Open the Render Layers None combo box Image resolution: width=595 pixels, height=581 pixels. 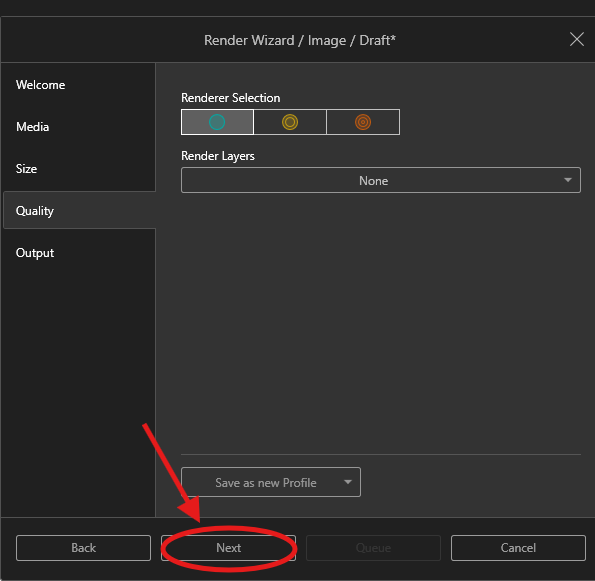381,180
